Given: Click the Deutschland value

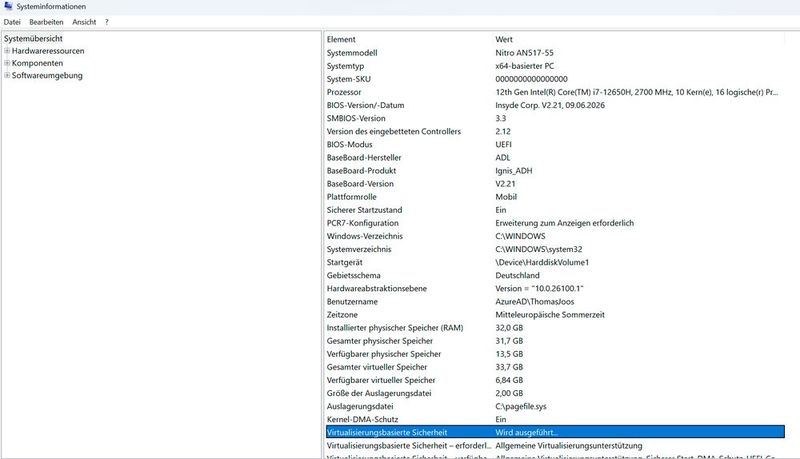Looking at the screenshot, I should 517,275.
